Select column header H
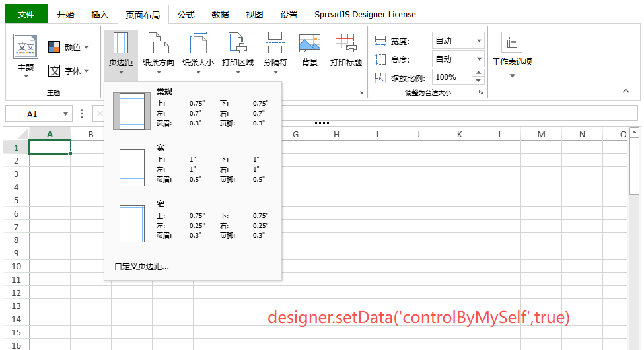 (x=336, y=134)
